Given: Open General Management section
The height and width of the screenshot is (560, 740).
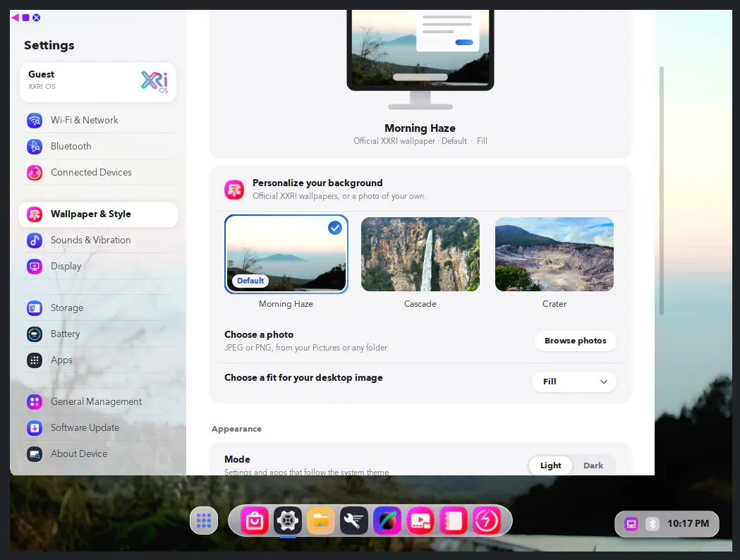Looking at the screenshot, I should [x=98, y=402].
